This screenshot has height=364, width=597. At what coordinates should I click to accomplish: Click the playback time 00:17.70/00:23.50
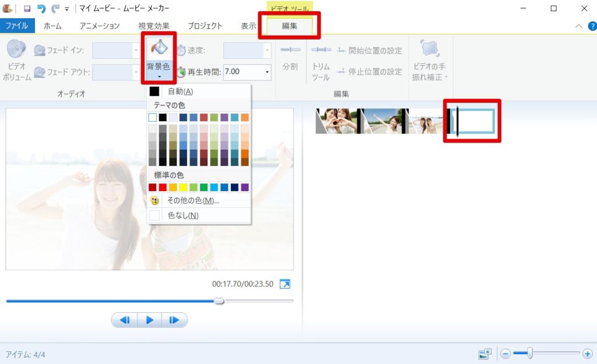click(x=243, y=284)
